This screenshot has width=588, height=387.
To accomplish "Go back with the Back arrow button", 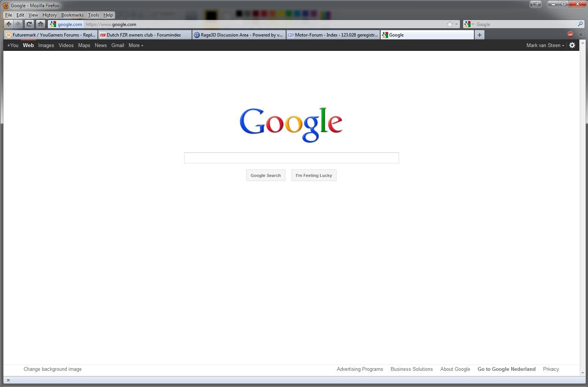I will pyautogui.click(x=9, y=24).
